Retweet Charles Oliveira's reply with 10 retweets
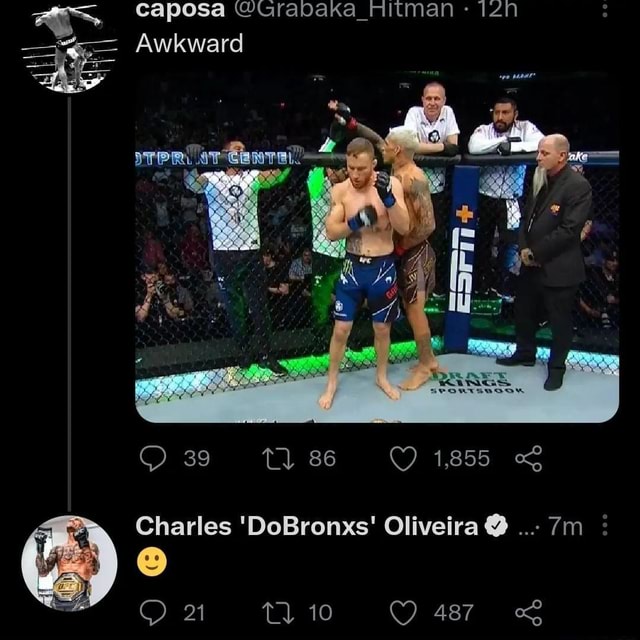The width and height of the screenshot is (640, 640). (278, 612)
